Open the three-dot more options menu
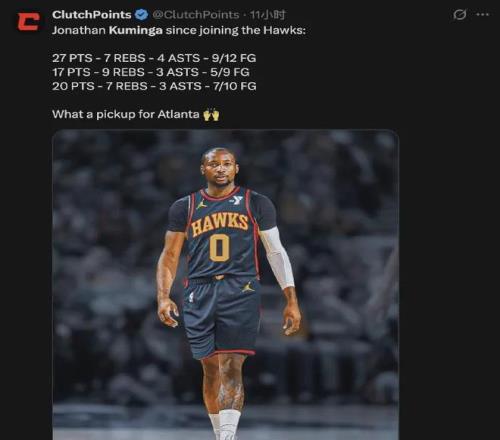The image size is (500, 440). point(483,15)
